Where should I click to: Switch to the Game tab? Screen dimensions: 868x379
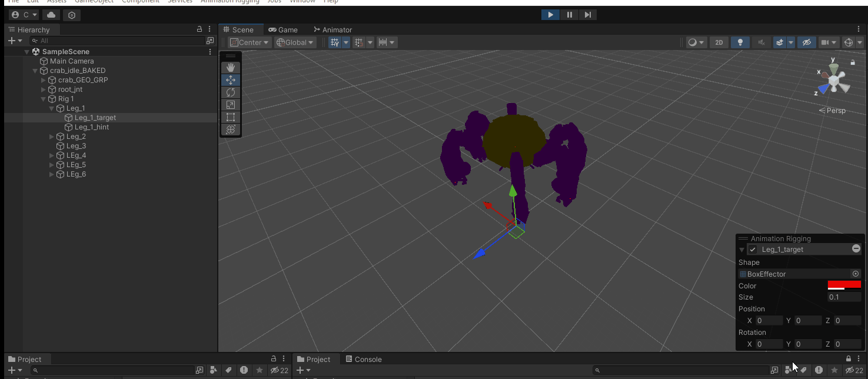[283, 29]
